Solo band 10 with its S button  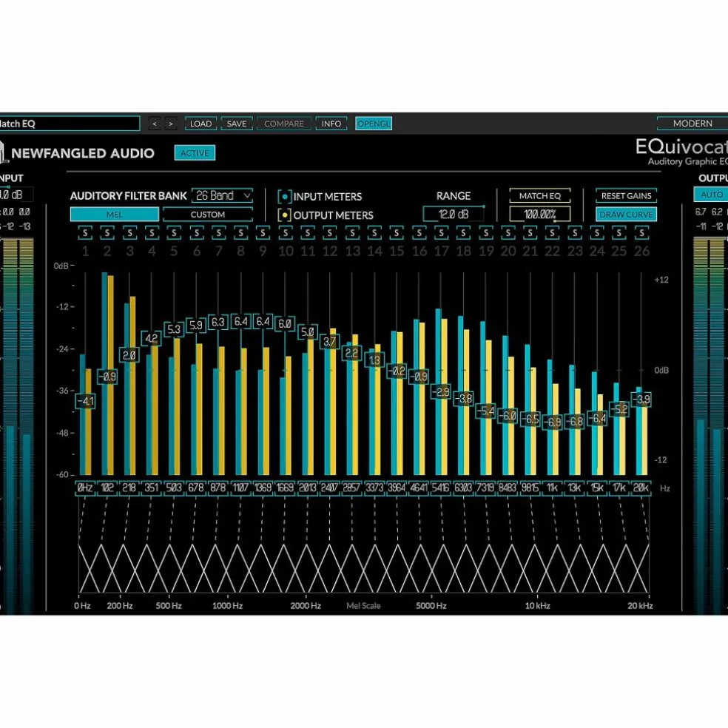tap(286, 232)
